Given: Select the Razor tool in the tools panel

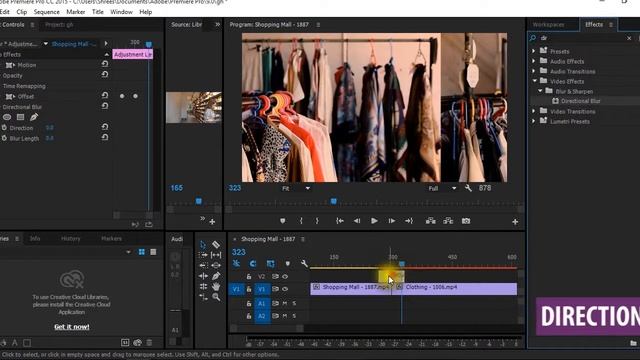Looking at the screenshot, I should click(216, 244).
